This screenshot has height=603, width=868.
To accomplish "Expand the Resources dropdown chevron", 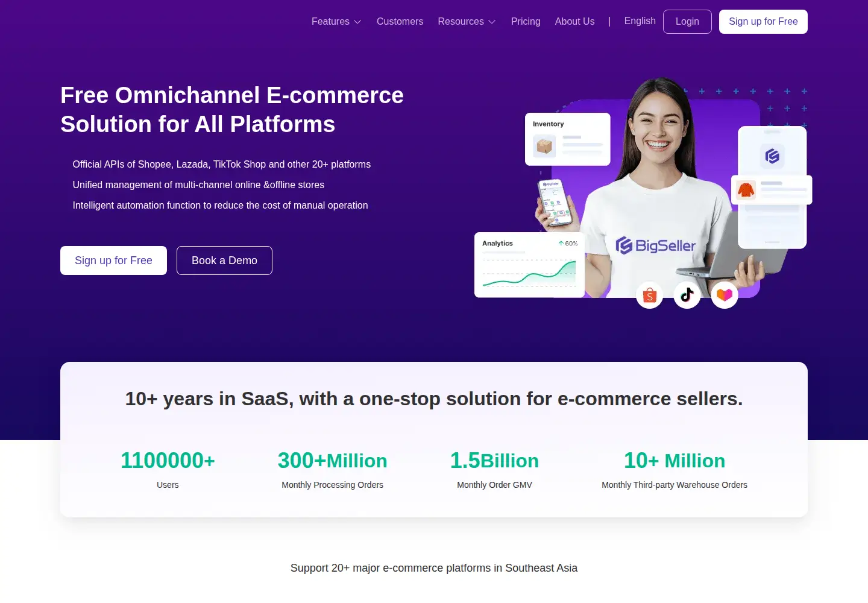I will (492, 22).
